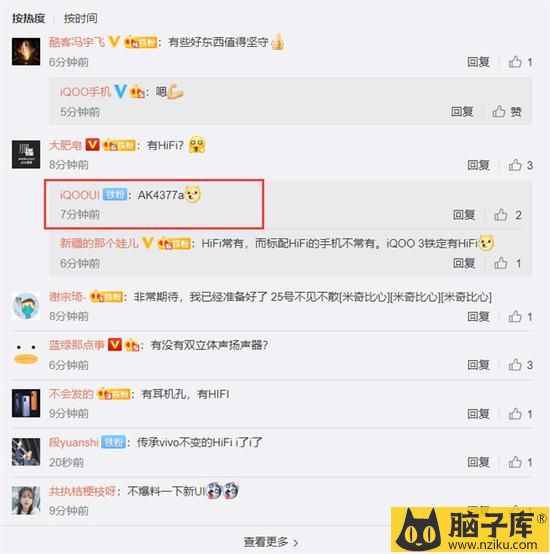Reply to iQOOUI's AK4377a reply

click(x=464, y=215)
